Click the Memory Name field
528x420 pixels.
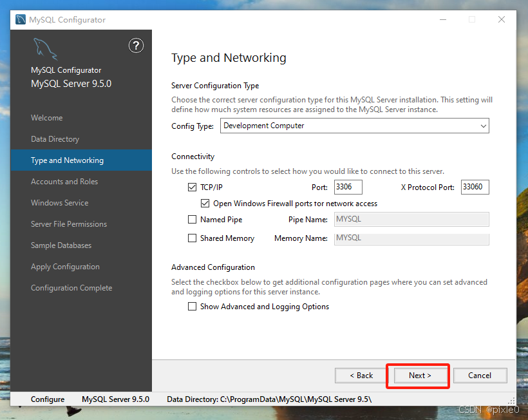coord(411,238)
